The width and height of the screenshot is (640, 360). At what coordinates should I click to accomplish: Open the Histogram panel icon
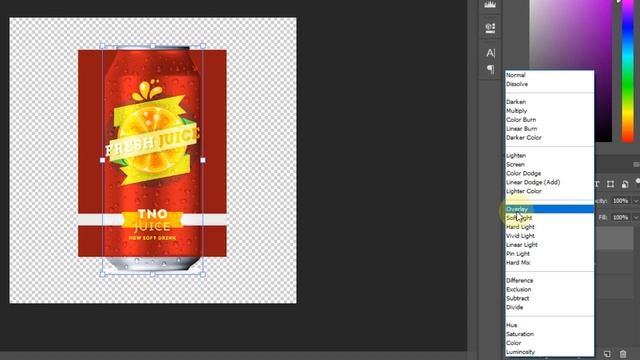(x=490, y=5)
